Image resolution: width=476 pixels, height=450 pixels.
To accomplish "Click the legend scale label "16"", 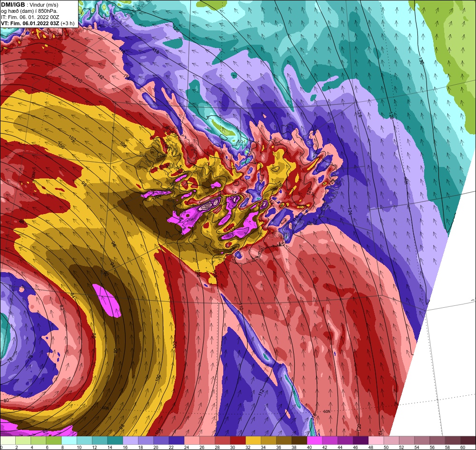I will coord(125,447).
